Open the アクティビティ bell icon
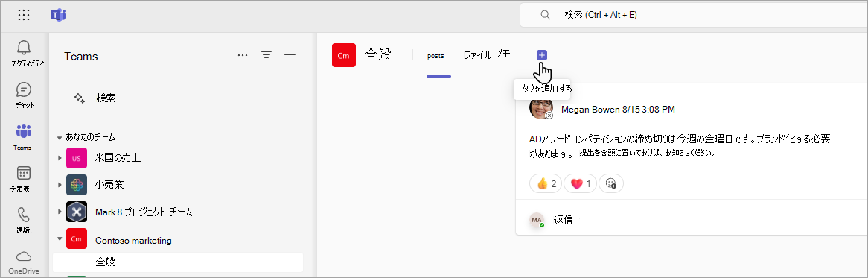This screenshot has width=868, height=278. pos(24,48)
